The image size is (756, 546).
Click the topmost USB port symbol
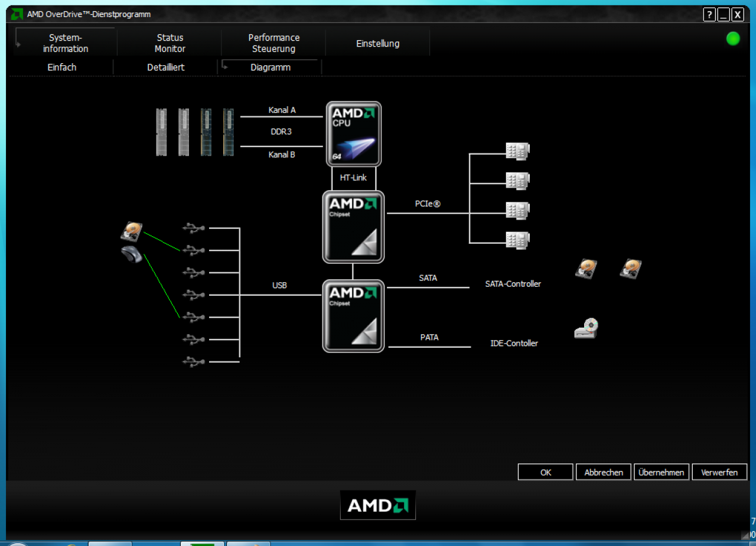pyautogui.click(x=194, y=227)
